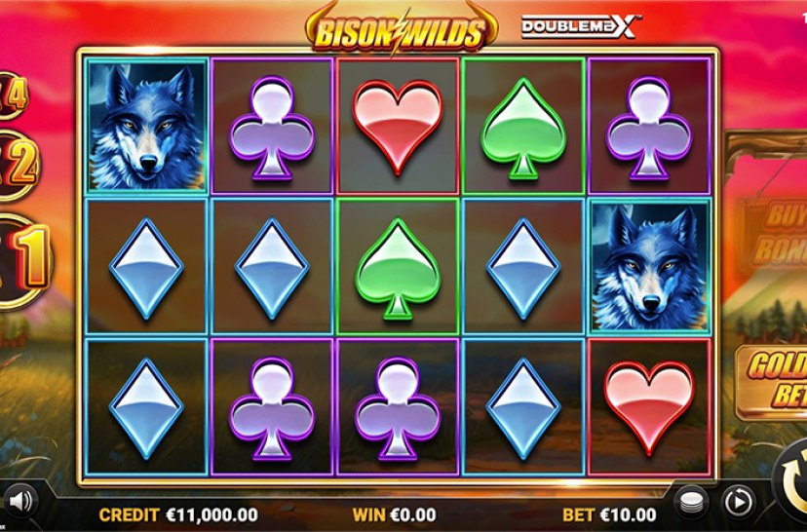Click the green spade in middle row
The width and height of the screenshot is (807, 532).
pos(398,268)
